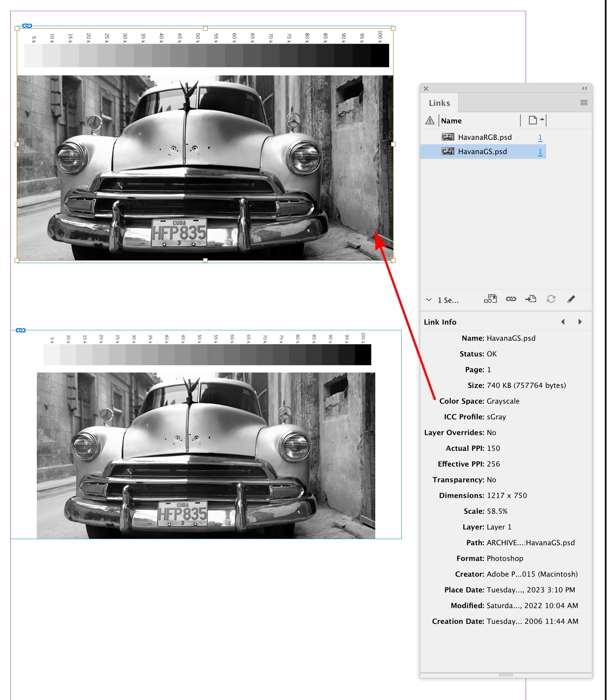609x700 pixels.
Task: Click the link badge on top image frame
Action: 27,26
